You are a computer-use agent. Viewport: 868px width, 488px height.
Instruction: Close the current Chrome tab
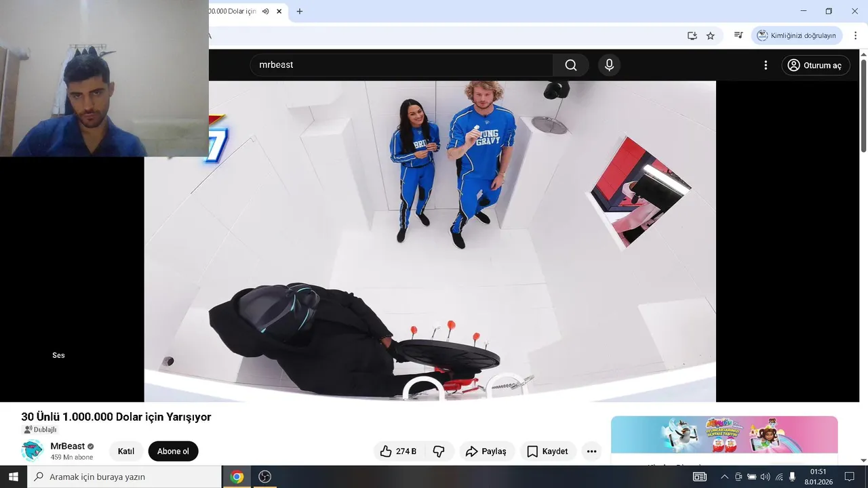(279, 12)
